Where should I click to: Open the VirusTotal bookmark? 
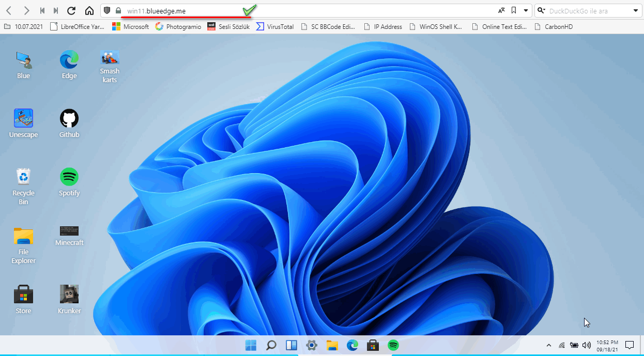275,26
